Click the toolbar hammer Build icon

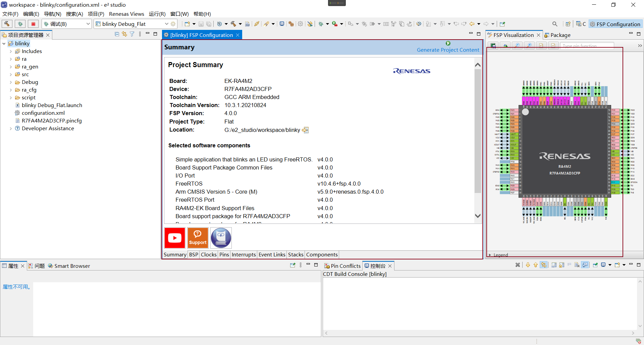coord(233,24)
